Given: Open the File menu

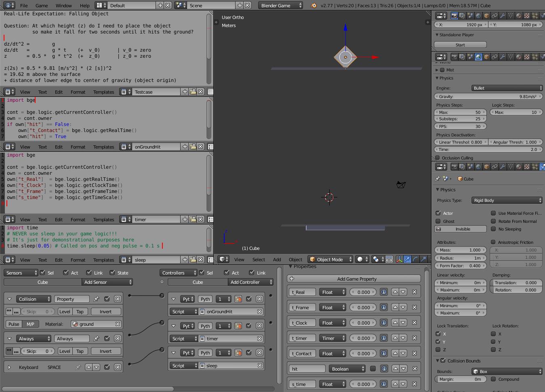Looking at the screenshot, I should click(24, 6).
